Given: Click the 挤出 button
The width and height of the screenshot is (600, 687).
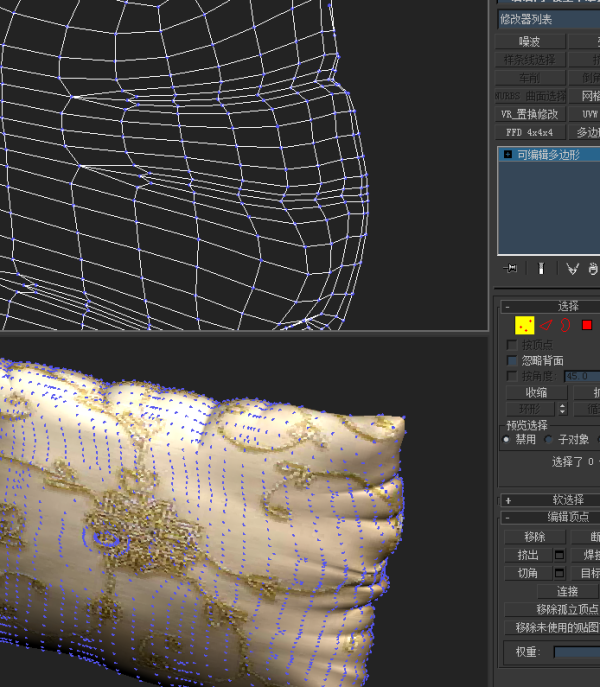Looking at the screenshot, I should (x=529, y=555).
